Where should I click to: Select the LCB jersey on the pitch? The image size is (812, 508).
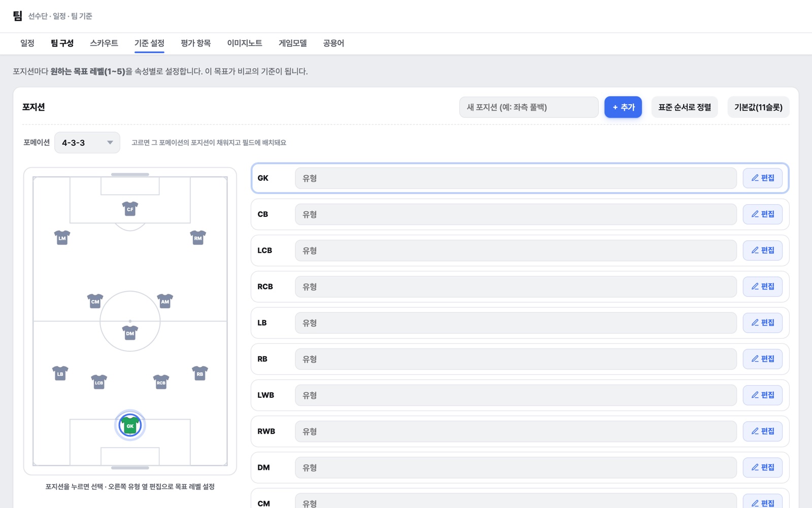pyautogui.click(x=99, y=382)
